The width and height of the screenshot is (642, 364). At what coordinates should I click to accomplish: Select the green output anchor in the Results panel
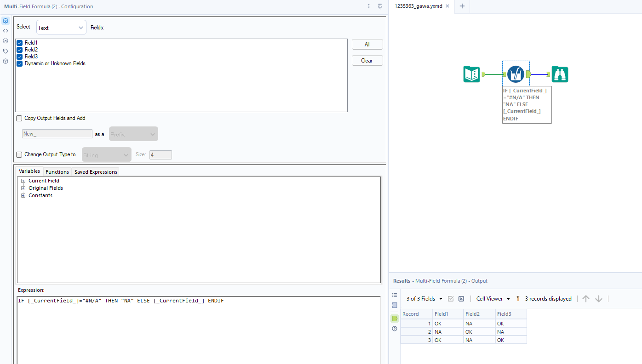(394, 318)
